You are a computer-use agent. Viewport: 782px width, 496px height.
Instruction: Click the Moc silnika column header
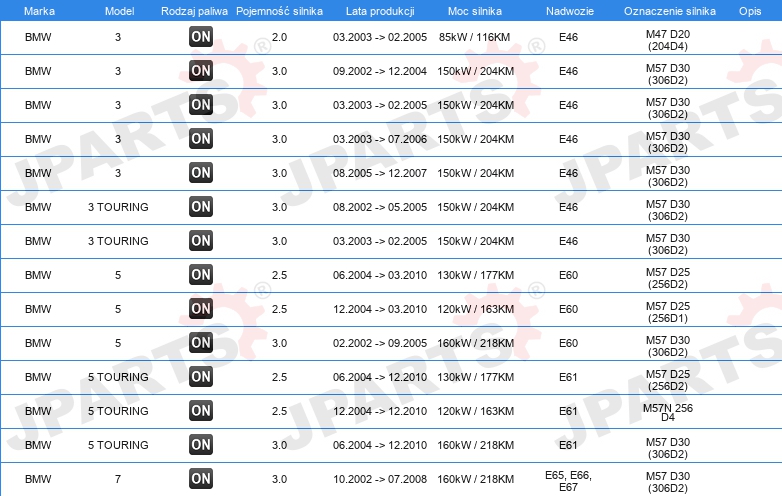475,11
